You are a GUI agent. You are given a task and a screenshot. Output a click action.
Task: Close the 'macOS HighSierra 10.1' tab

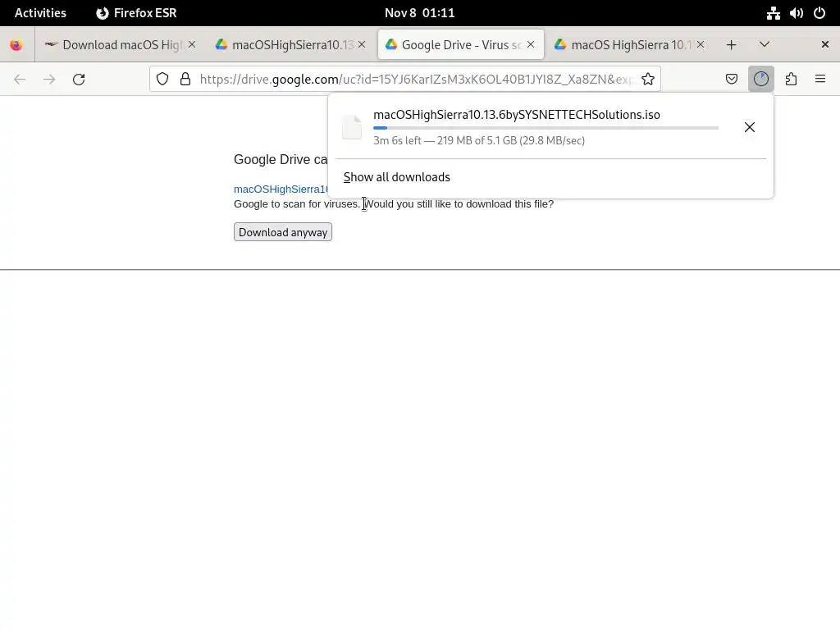click(701, 44)
